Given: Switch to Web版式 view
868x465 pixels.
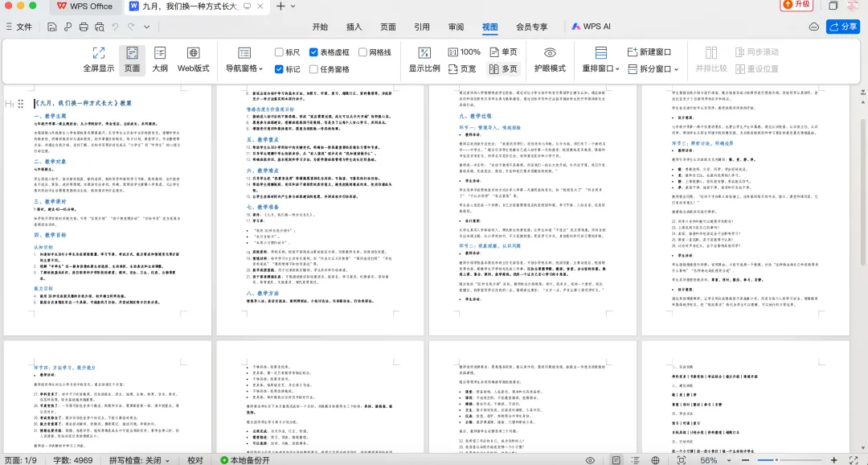Looking at the screenshot, I should click(x=193, y=60).
